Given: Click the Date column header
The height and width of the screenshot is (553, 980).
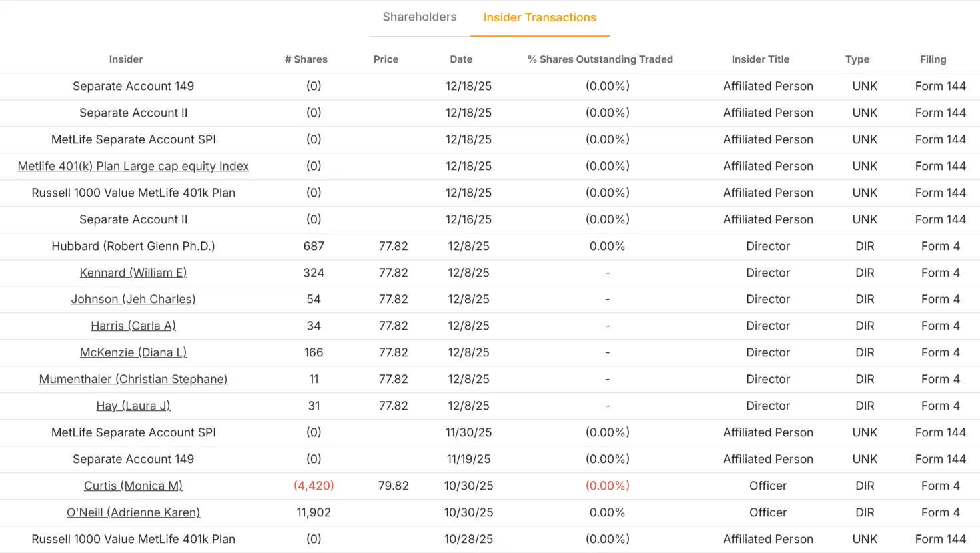Looking at the screenshot, I should [461, 59].
